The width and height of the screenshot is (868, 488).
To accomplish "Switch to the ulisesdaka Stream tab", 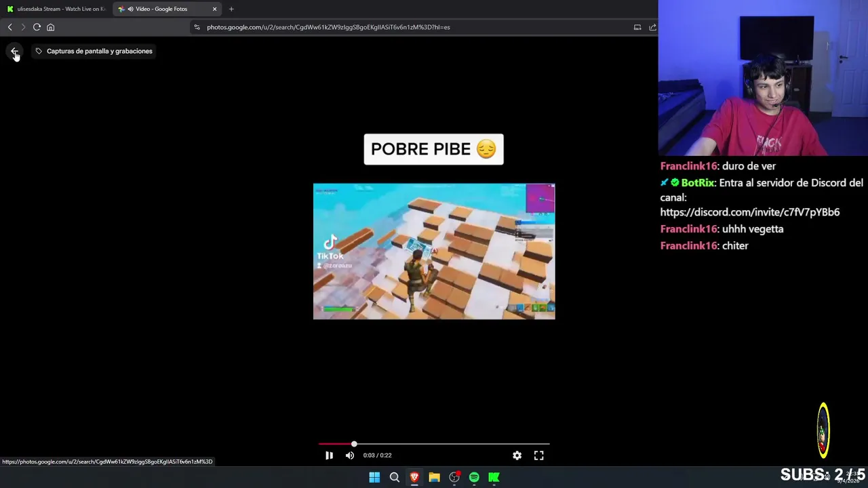I will pos(56,9).
